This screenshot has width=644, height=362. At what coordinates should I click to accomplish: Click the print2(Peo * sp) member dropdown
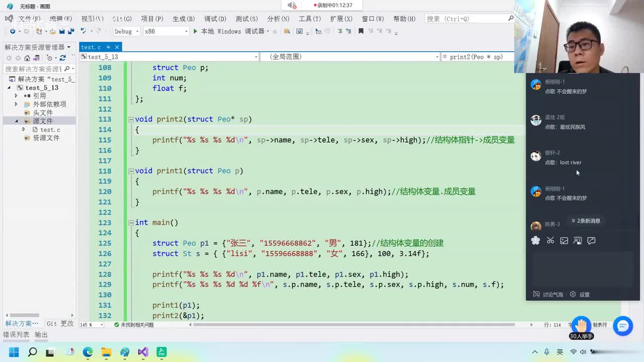478,57
